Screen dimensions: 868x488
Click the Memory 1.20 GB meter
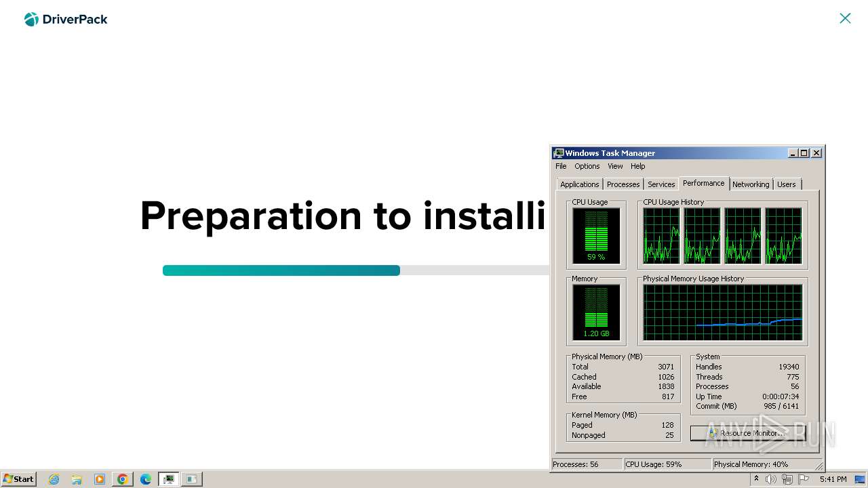click(596, 312)
